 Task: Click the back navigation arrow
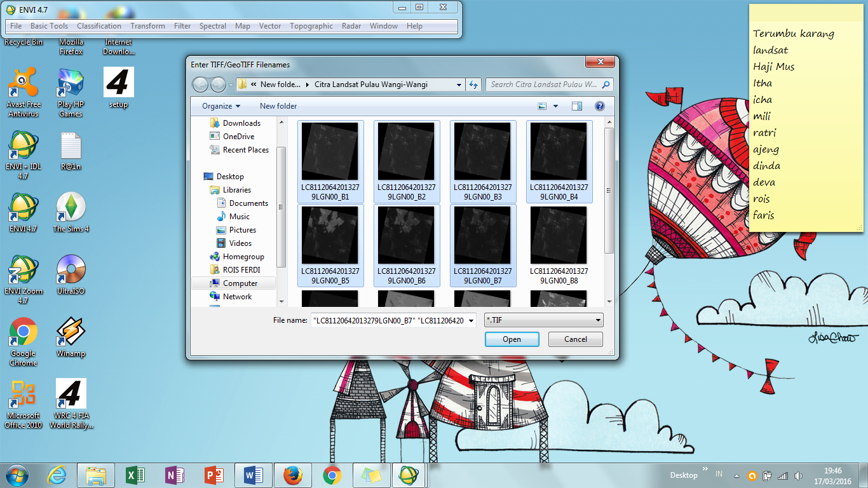point(200,85)
